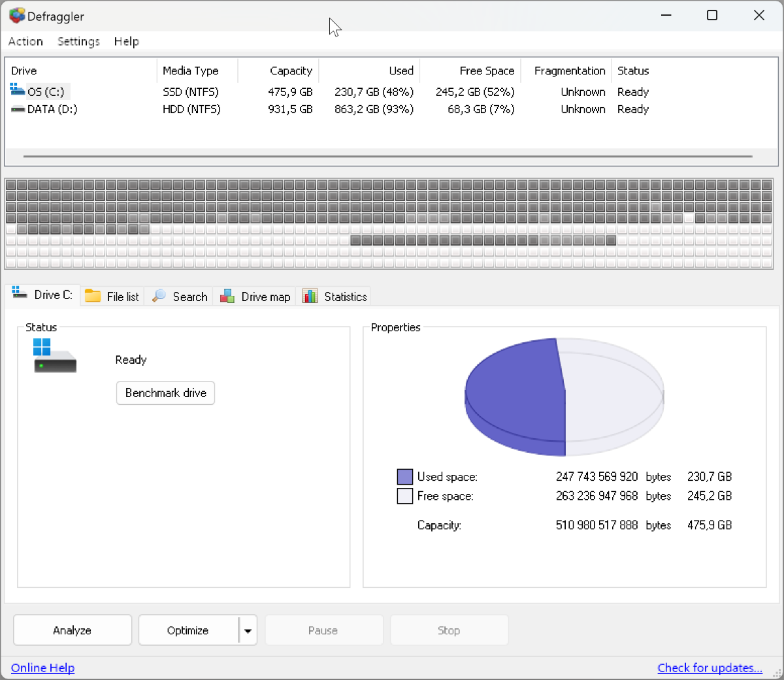Click the Defraggler app icon in title bar
This screenshot has height=680, width=784.
coord(17,15)
